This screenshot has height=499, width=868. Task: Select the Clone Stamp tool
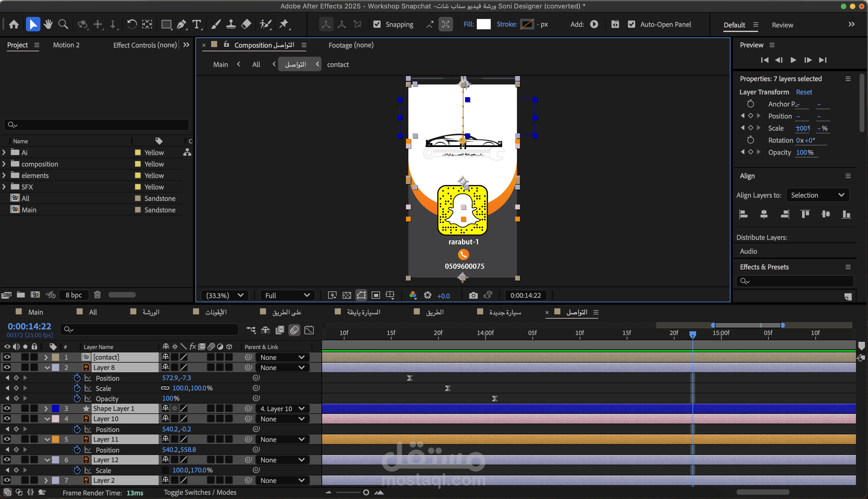(x=231, y=24)
